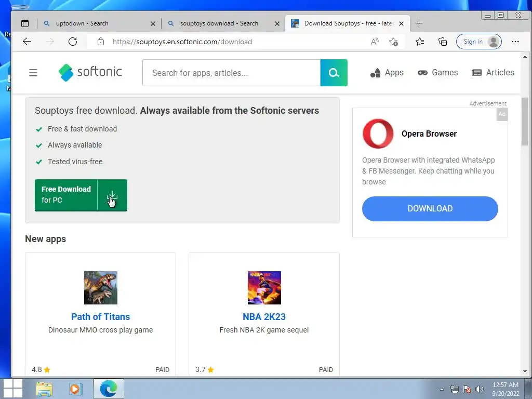Switch to the souptoys download - Search tab
Screen dimensions: 532x399
(223, 23)
